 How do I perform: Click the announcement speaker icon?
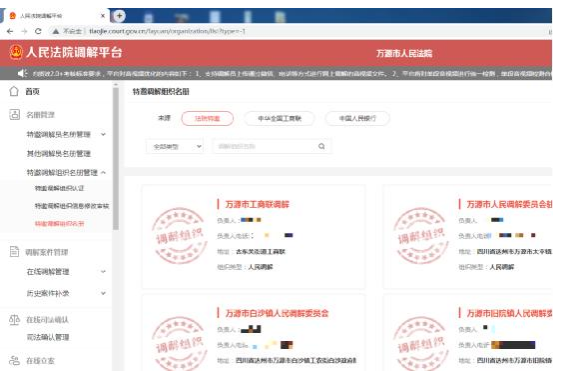click(22, 74)
